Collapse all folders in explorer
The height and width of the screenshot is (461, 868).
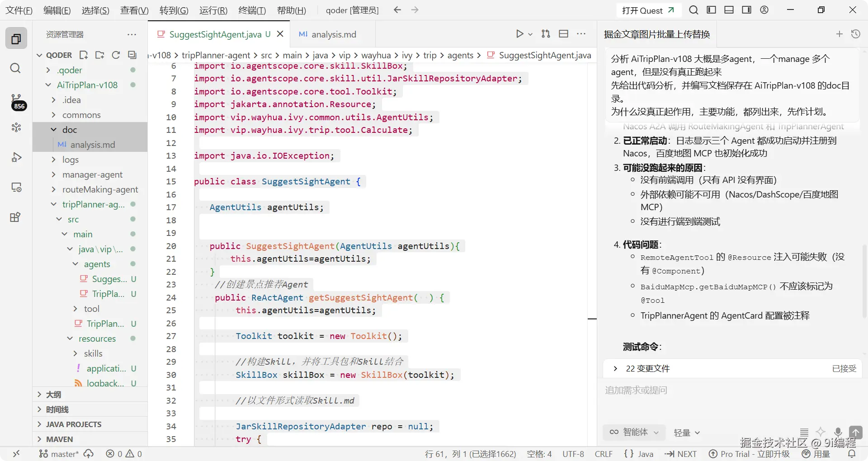tap(132, 55)
